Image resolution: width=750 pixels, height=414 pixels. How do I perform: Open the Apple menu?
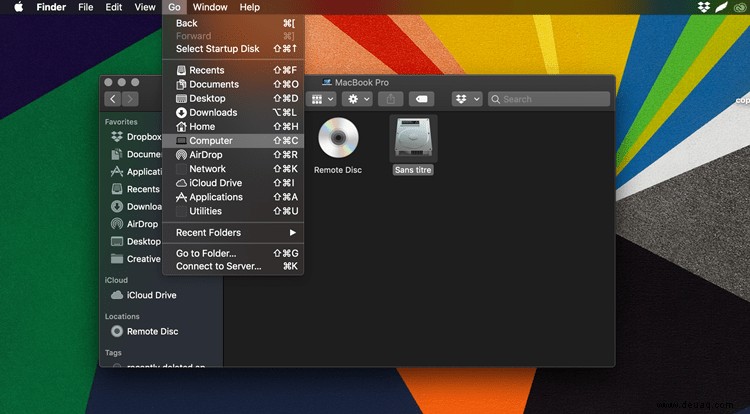point(19,7)
